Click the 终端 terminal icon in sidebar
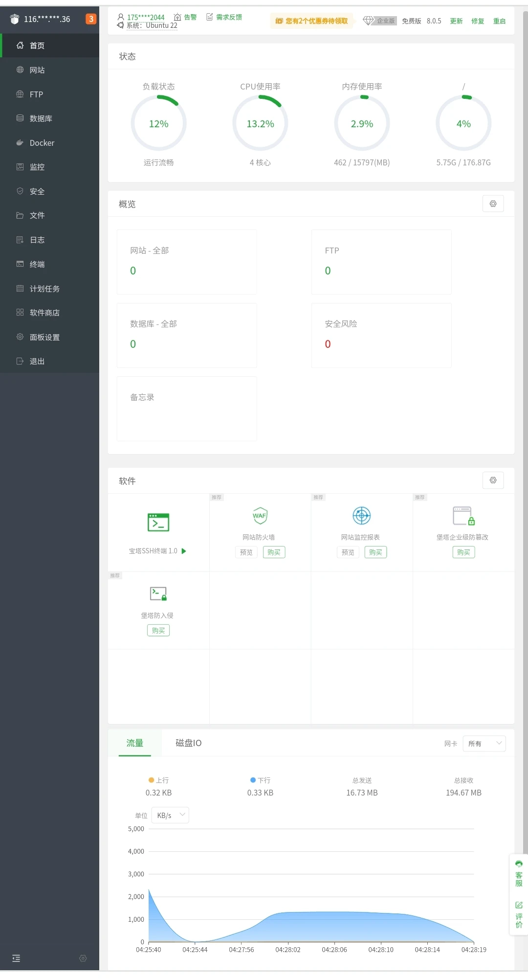The height and width of the screenshot is (980, 528). (20, 264)
